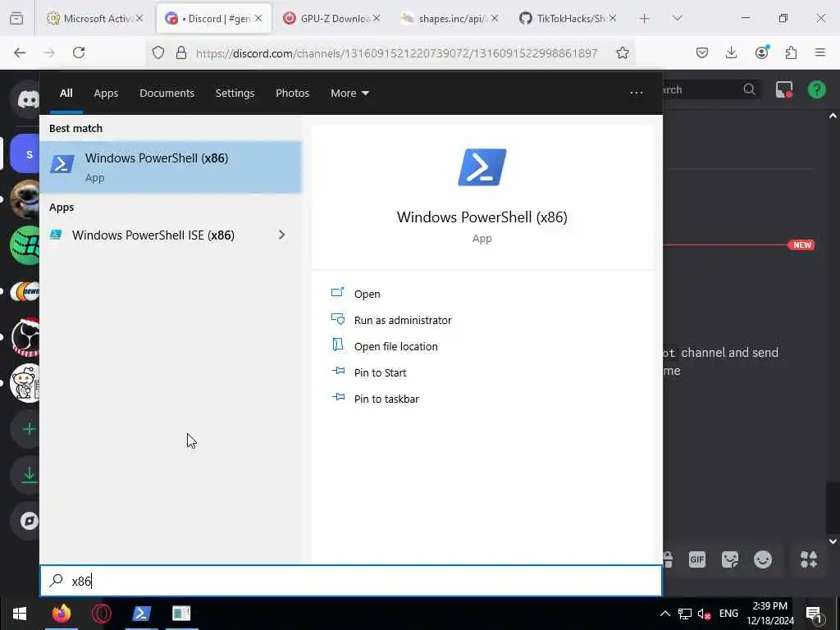Open Discord GIF picker

pyautogui.click(x=697, y=559)
